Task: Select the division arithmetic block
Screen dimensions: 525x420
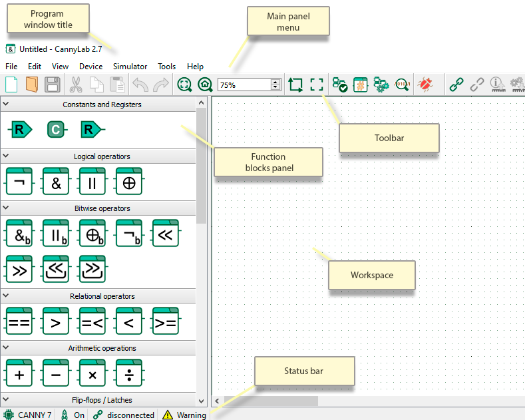Action: point(129,373)
